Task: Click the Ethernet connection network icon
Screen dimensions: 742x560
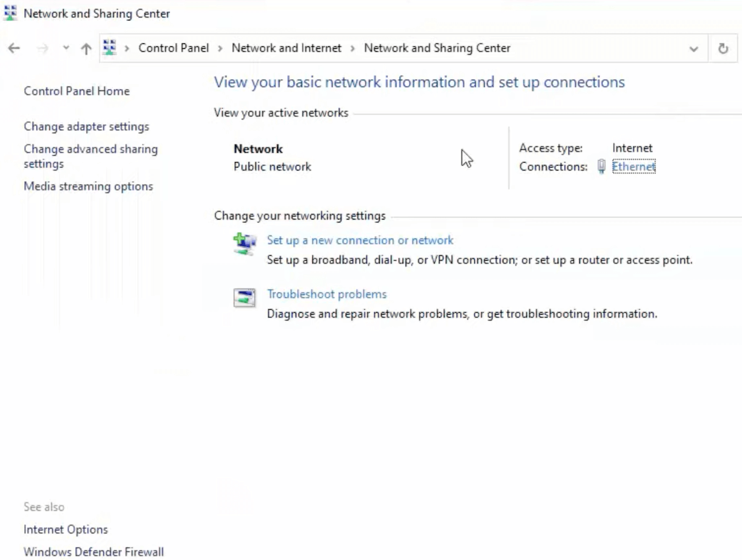Action: point(601,166)
